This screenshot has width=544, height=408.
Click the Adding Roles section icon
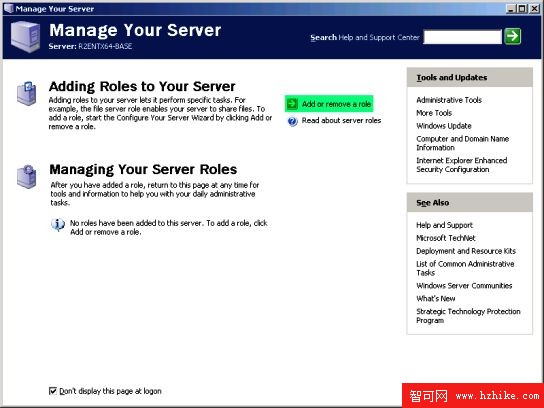[26, 93]
